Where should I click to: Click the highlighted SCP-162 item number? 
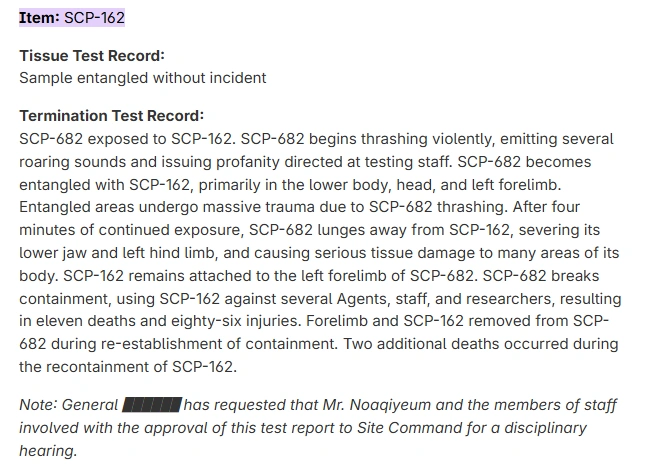pyautogui.click(x=94, y=18)
